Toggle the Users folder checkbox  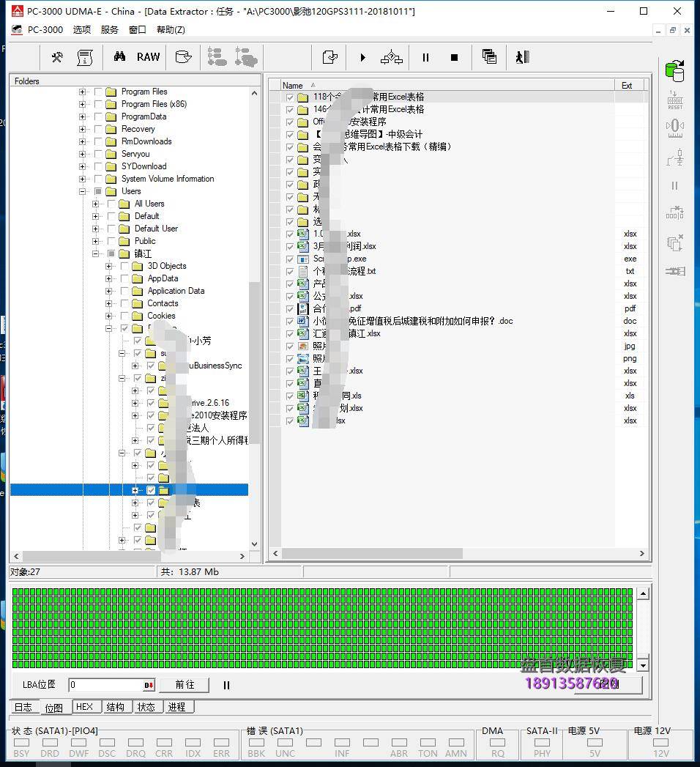[x=98, y=191]
